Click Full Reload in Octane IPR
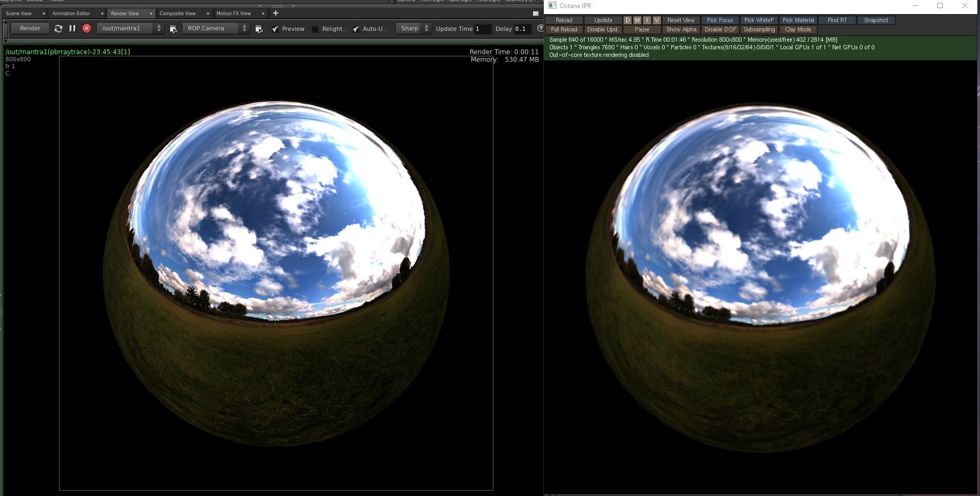Screen dimensions: 980x496 coord(564,30)
